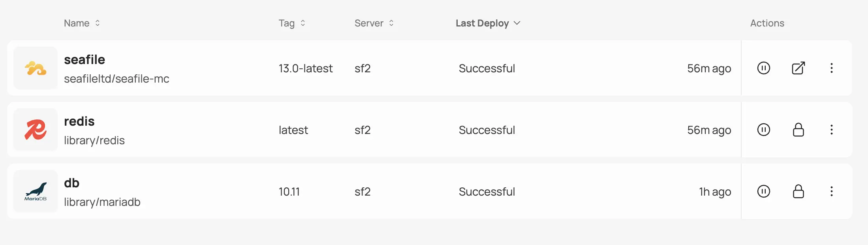Open seafile in a new window via external link icon
The width and height of the screenshot is (868, 245).
(797, 68)
